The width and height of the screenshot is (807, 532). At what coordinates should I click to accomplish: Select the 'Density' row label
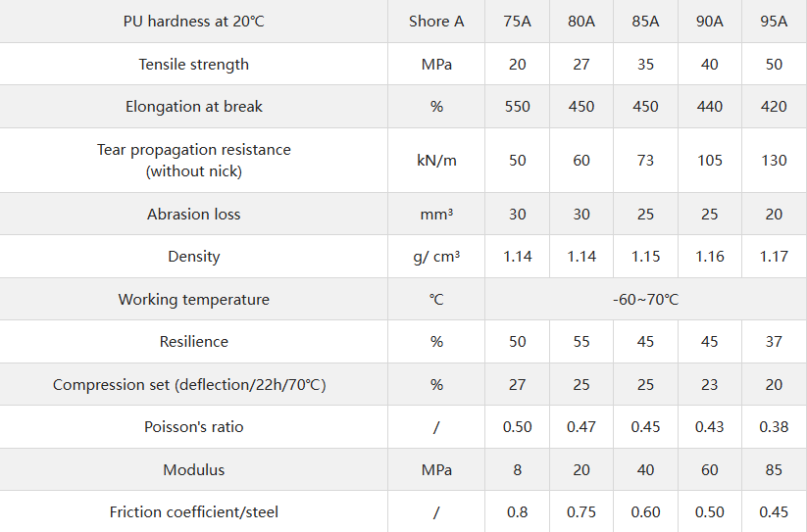[194, 257]
